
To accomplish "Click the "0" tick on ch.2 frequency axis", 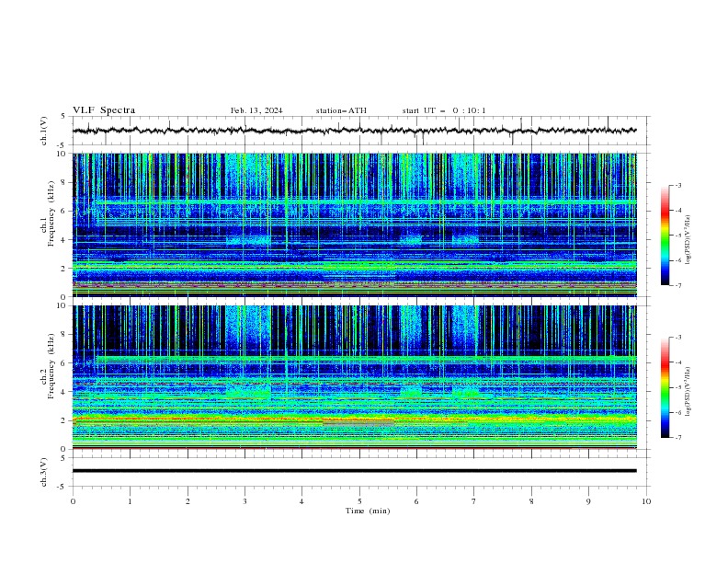I will tap(63, 449).
